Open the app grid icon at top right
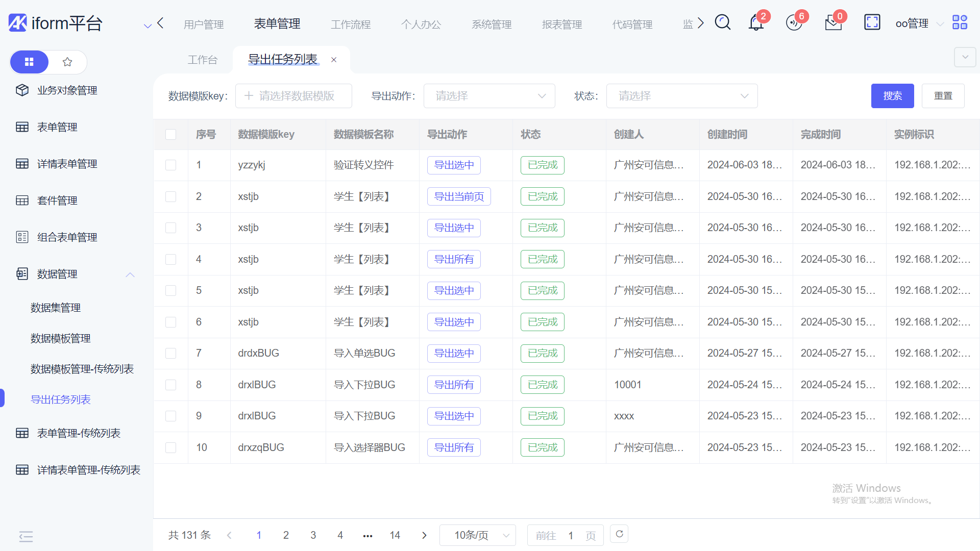 click(960, 22)
